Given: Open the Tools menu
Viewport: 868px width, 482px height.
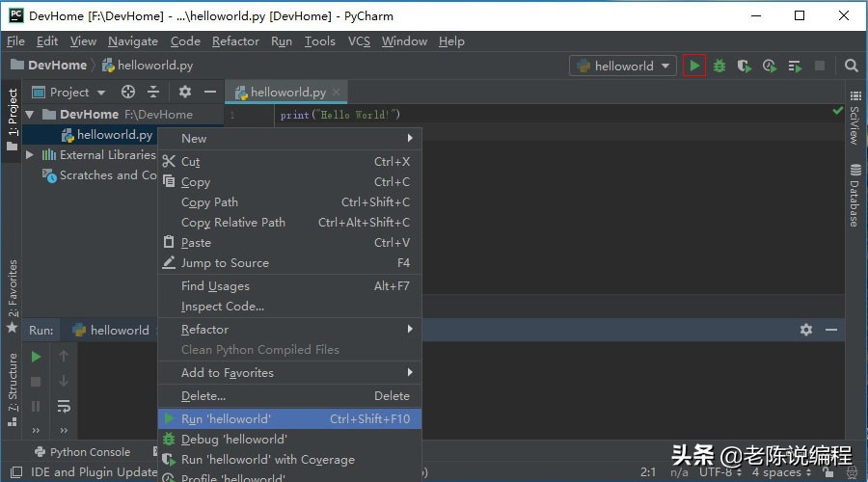Looking at the screenshot, I should pos(320,40).
